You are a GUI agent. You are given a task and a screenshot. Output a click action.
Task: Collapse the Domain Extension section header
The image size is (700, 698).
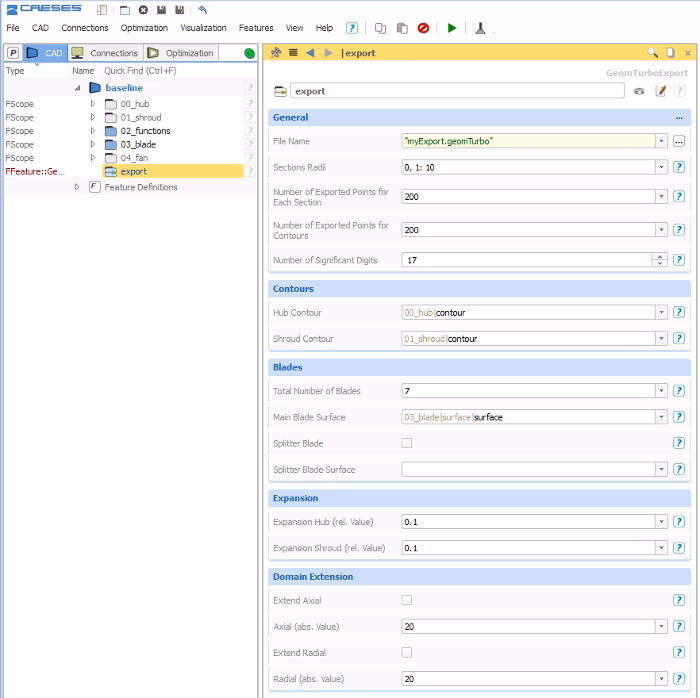click(x=479, y=577)
